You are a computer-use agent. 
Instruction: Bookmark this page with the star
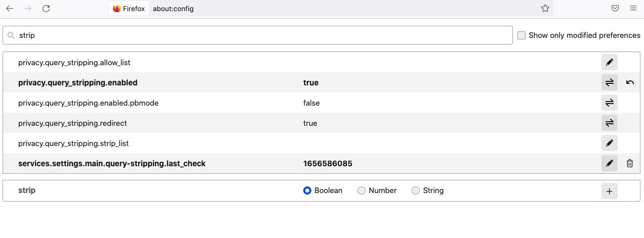(x=545, y=8)
